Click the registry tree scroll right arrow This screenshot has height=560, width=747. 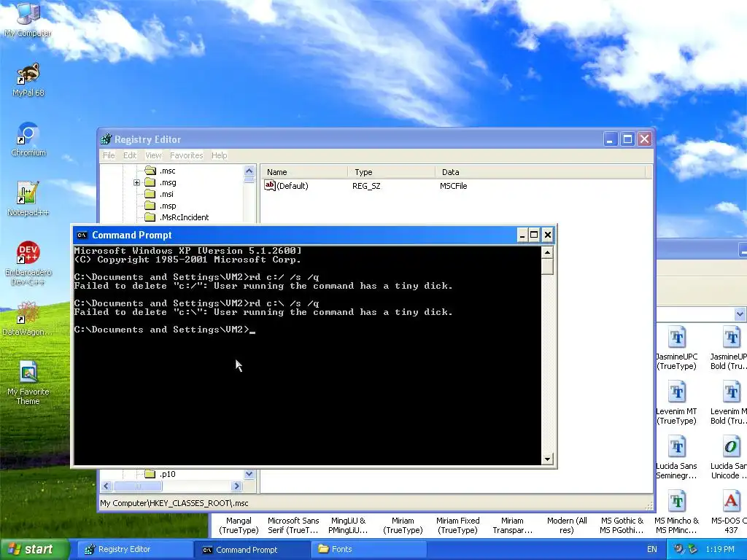[236, 486]
